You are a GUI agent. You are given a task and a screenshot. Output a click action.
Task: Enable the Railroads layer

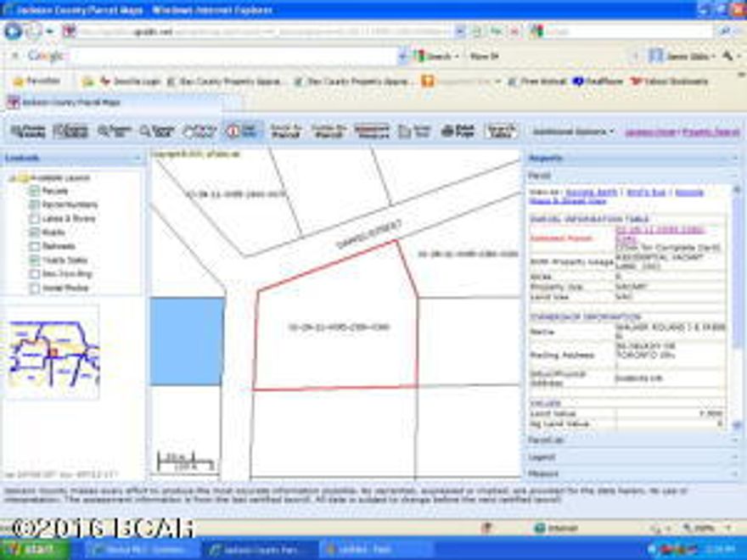(34, 245)
